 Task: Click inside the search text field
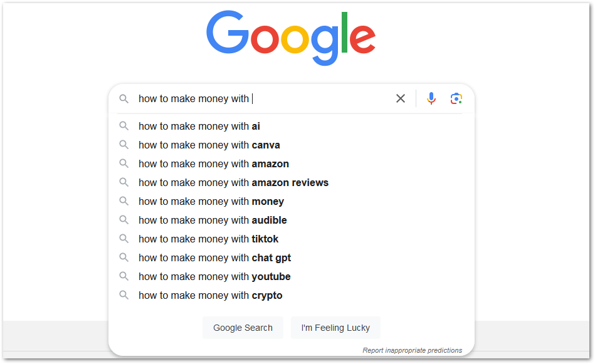(x=313, y=98)
